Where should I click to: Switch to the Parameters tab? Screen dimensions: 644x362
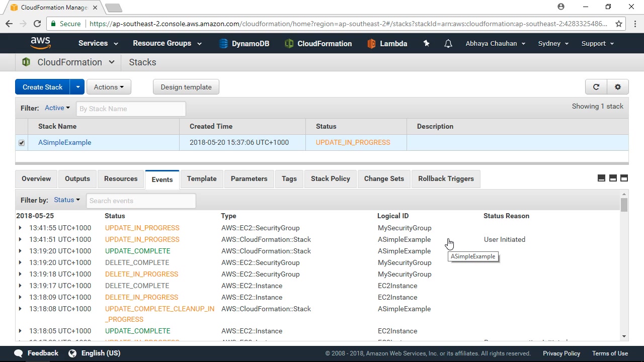click(x=249, y=179)
